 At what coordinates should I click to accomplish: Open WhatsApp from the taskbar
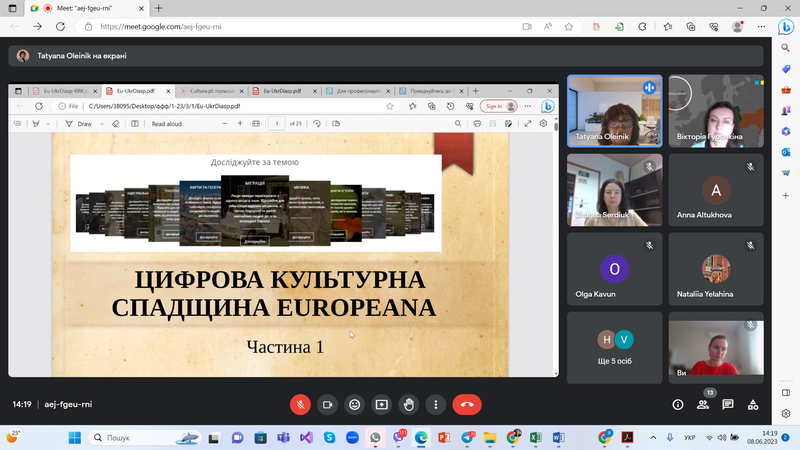(x=375, y=438)
